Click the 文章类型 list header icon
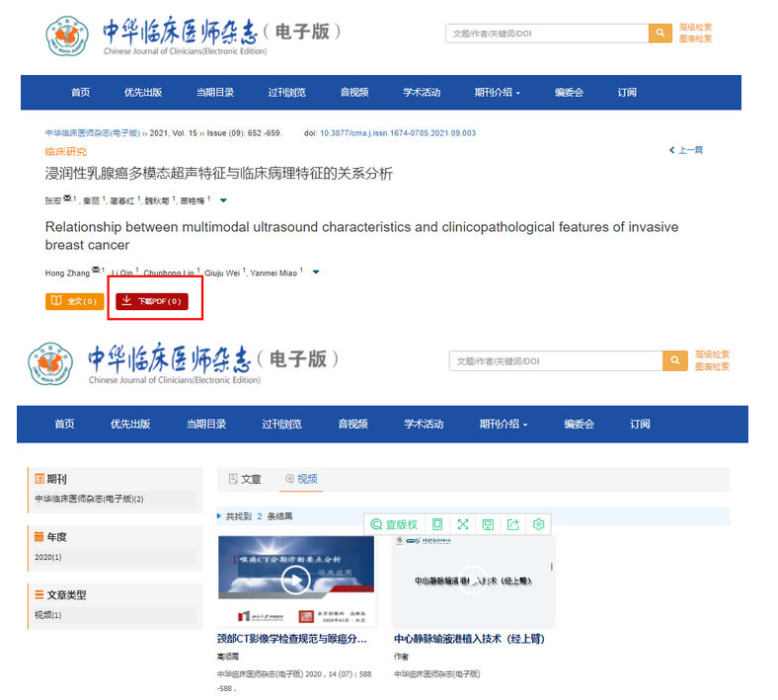 click(39, 594)
